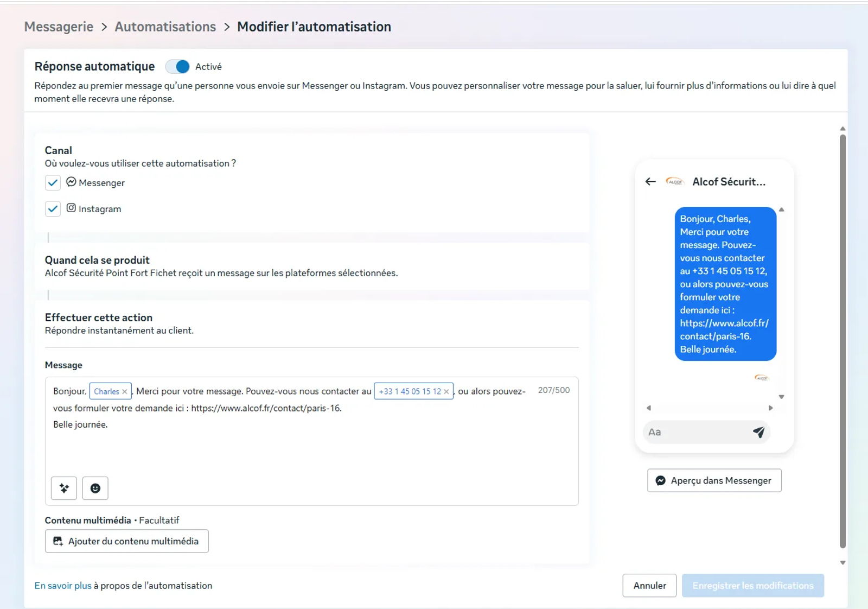
Task: Click the image icon in Ajouter du contenu
Action: pos(58,541)
